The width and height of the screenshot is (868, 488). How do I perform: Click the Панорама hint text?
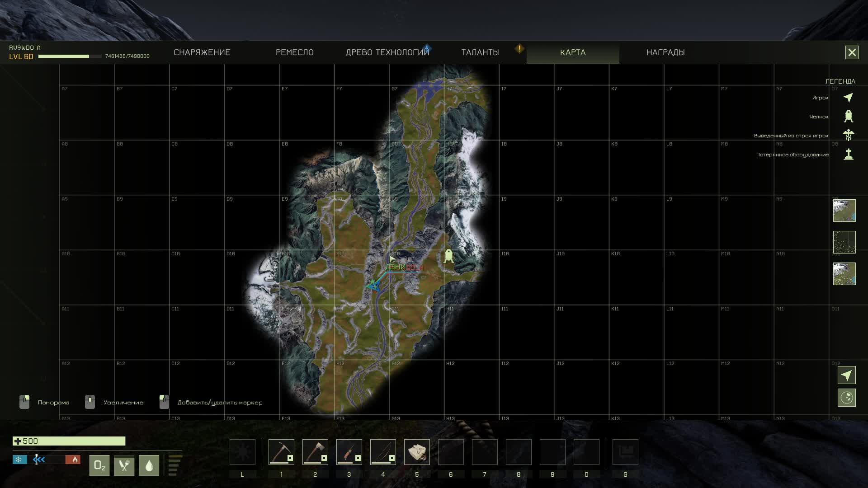pos(54,402)
